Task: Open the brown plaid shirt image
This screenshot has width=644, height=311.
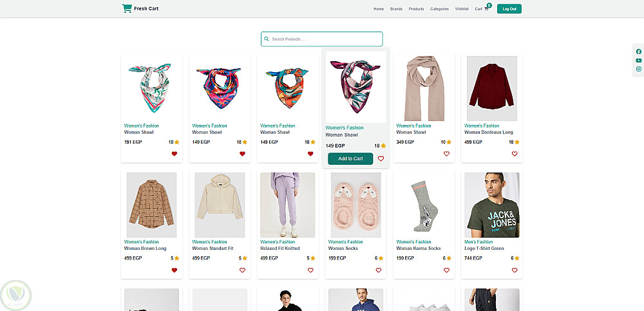Action: pyautogui.click(x=151, y=205)
